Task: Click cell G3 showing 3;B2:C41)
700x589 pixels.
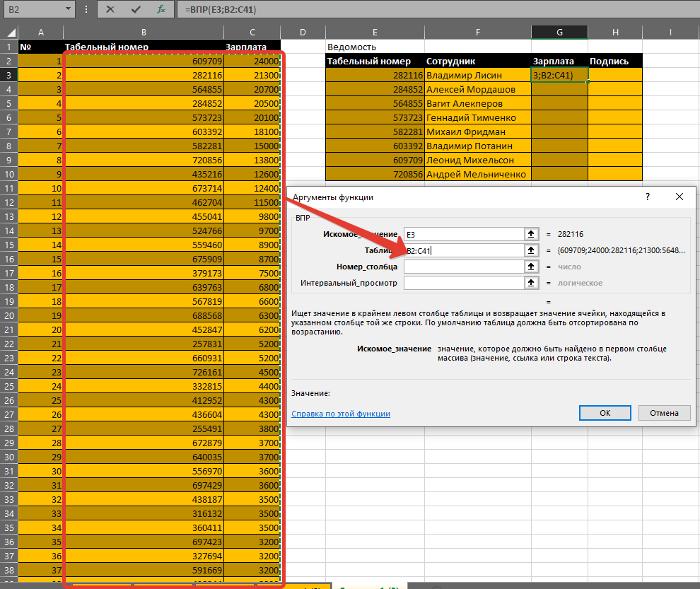Action: (559, 75)
